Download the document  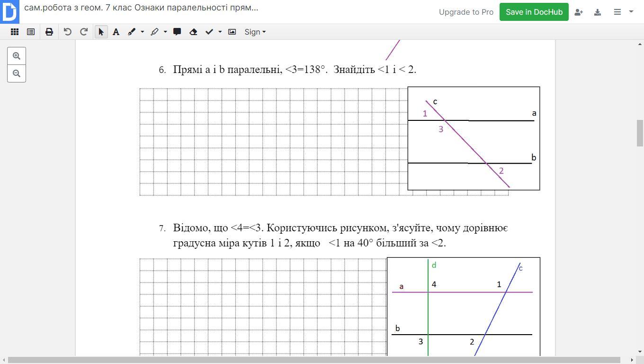(x=598, y=12)
